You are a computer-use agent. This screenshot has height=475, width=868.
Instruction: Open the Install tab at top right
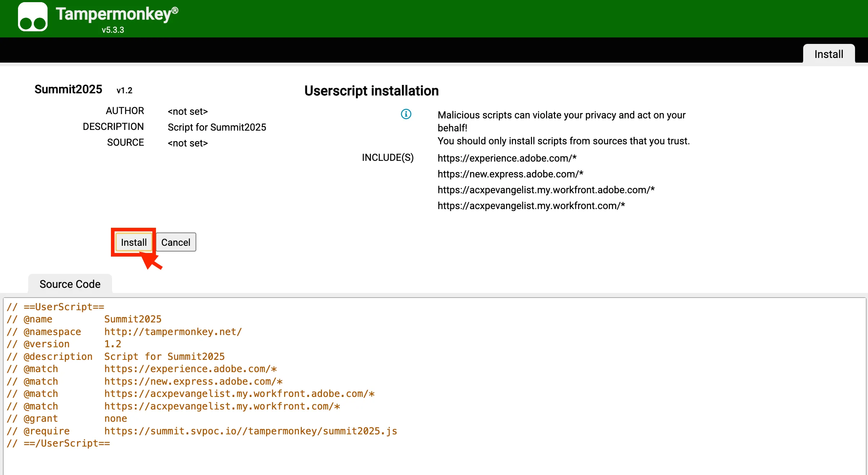coord(829,54)
